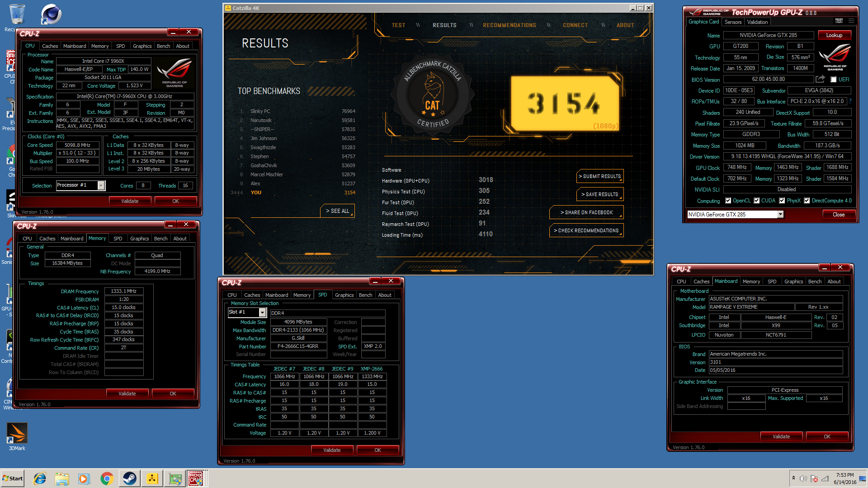Click the CAT Certified Allbenchmark badge

[433, 94]
